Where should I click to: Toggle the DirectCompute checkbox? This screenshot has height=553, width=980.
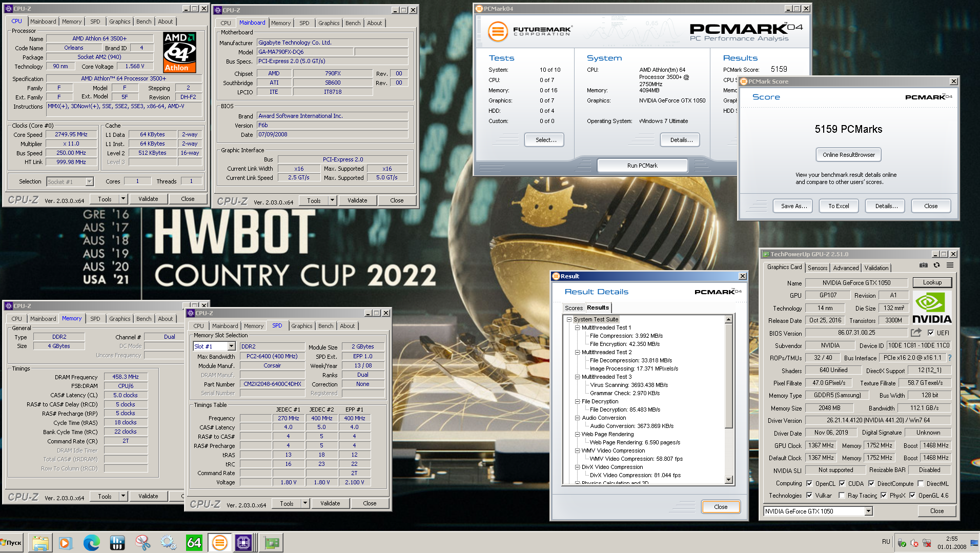pos(871,483)
